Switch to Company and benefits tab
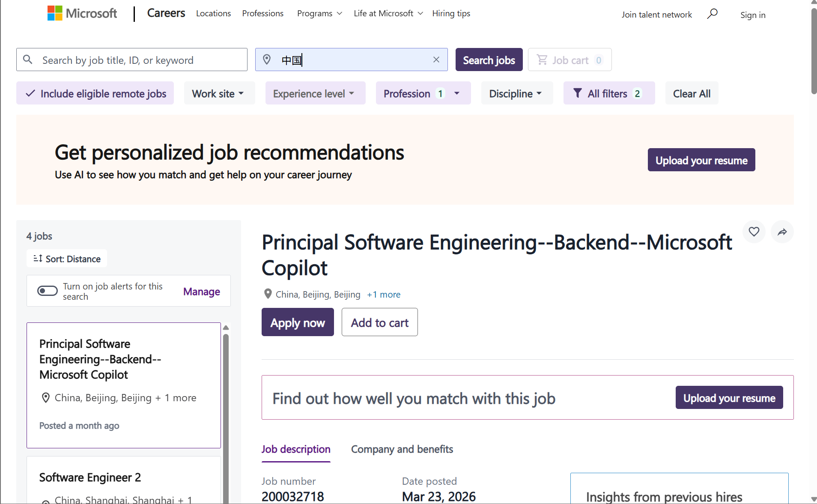 point(402,449)
